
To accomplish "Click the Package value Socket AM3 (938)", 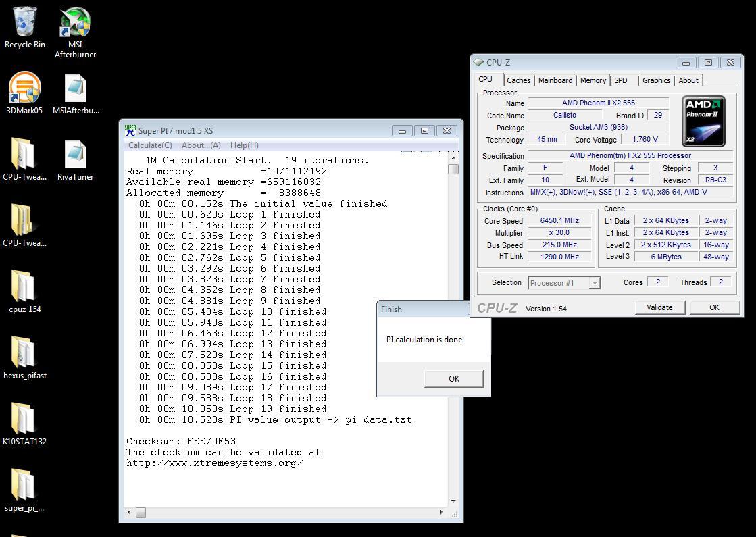I will coord(599,127).
